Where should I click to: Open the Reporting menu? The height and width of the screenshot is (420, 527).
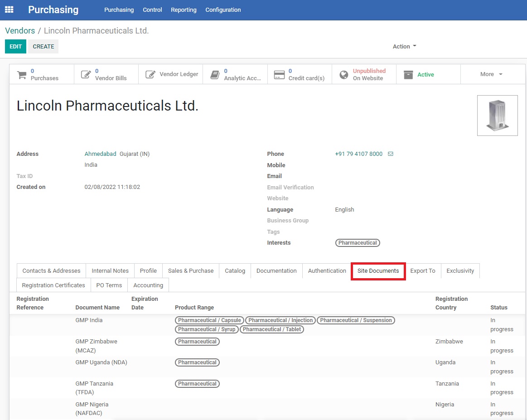(x=184, y=10)
